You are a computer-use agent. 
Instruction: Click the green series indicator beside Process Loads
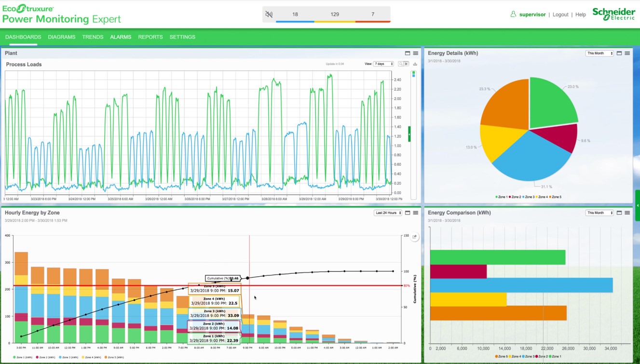[413, 73]
